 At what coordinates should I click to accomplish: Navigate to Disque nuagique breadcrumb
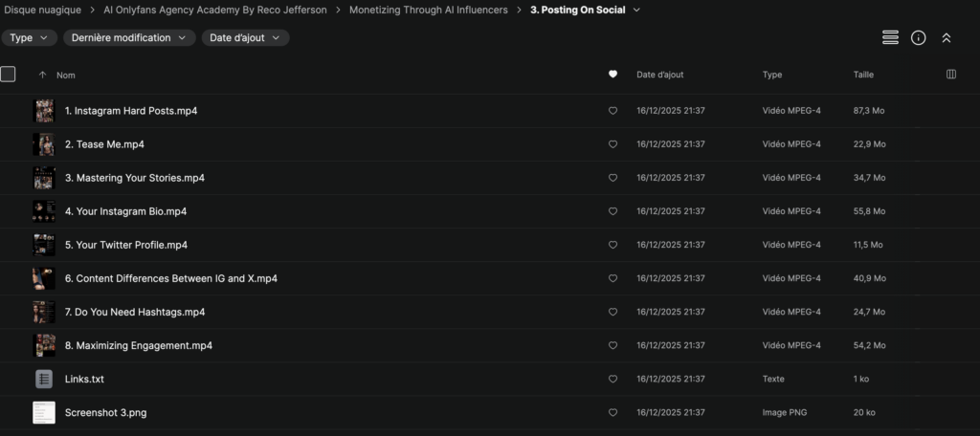(x=41, y=11)
